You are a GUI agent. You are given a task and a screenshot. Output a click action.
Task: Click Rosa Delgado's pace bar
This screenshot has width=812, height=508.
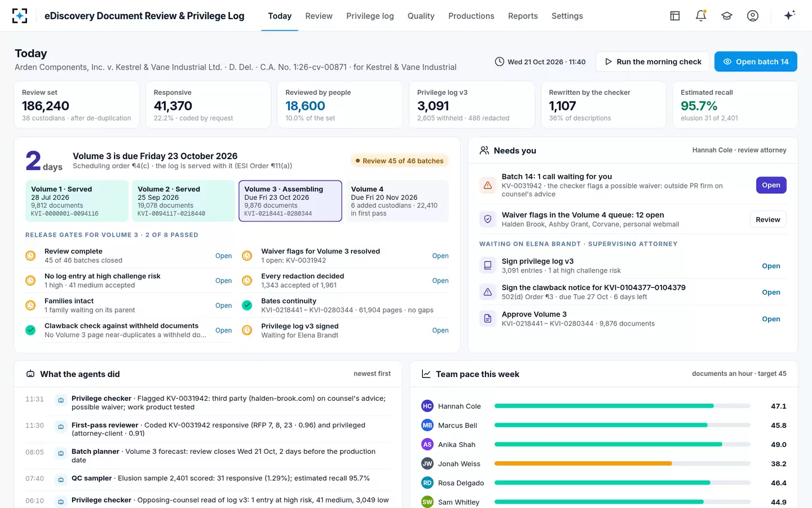623,483
